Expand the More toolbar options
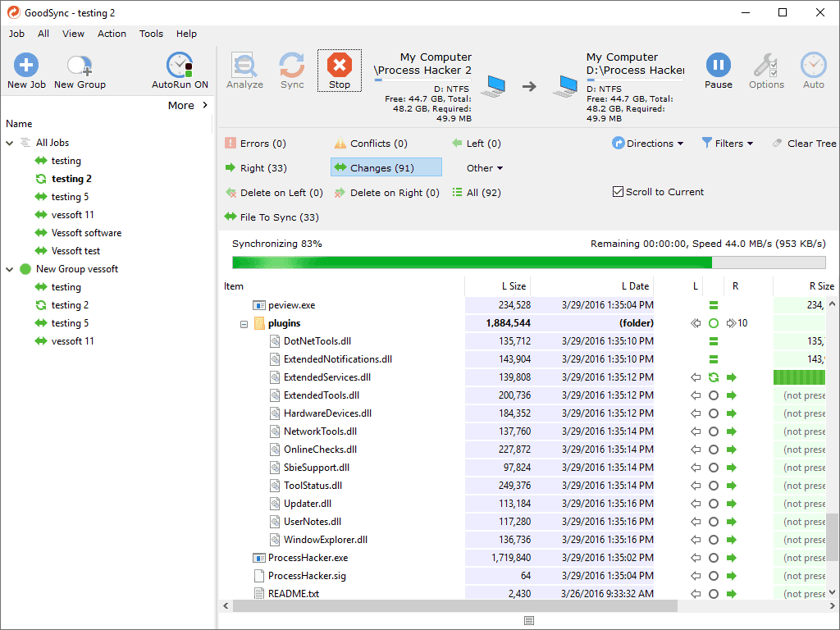The image size is (840, 630). (188, 106)
